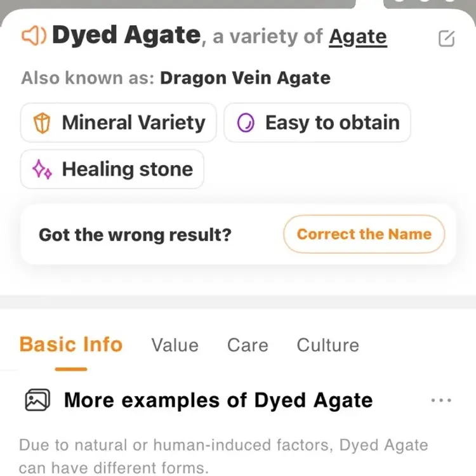The width and height of the screenshot is (476, 476).
Task: Tap the More examples of Dyed Agate heading
Action: tap(218, 400)
